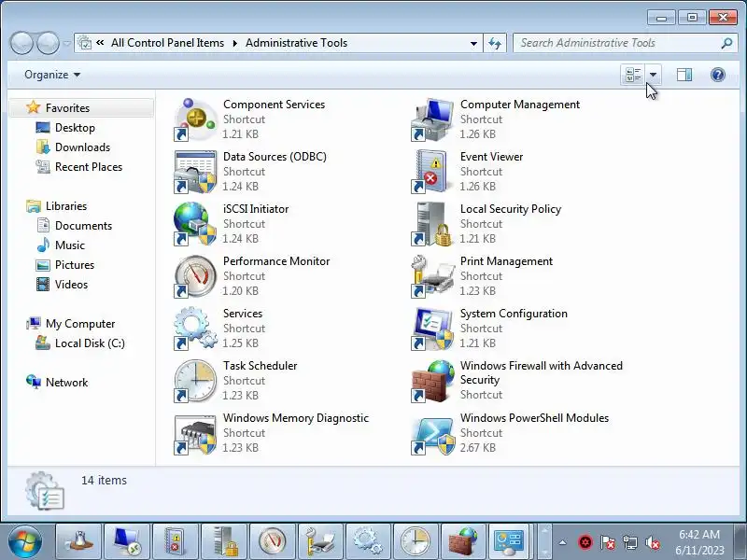747x560 pixels.
Task: Open the Organize menu
Action: click(x=52, y=75)
